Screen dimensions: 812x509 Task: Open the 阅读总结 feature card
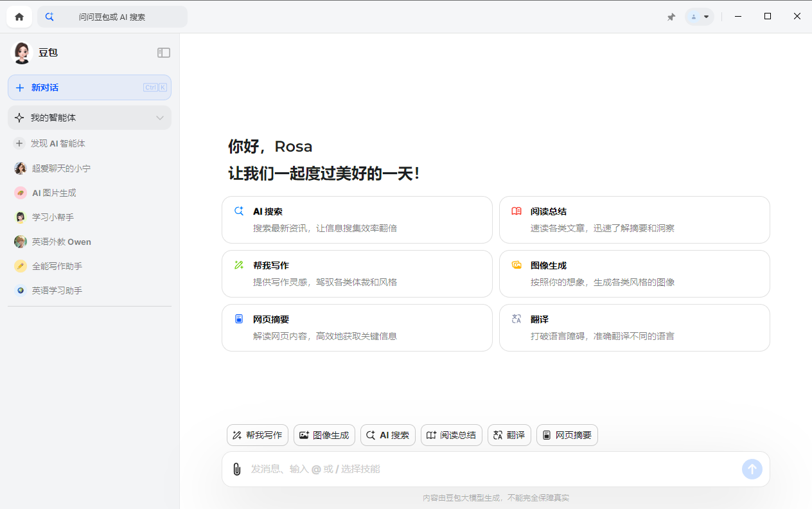tap(634, 219)
